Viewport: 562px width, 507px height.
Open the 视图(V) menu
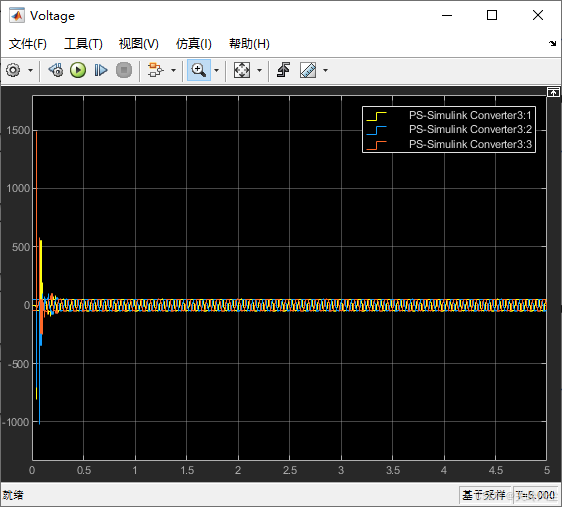point(139,44)
